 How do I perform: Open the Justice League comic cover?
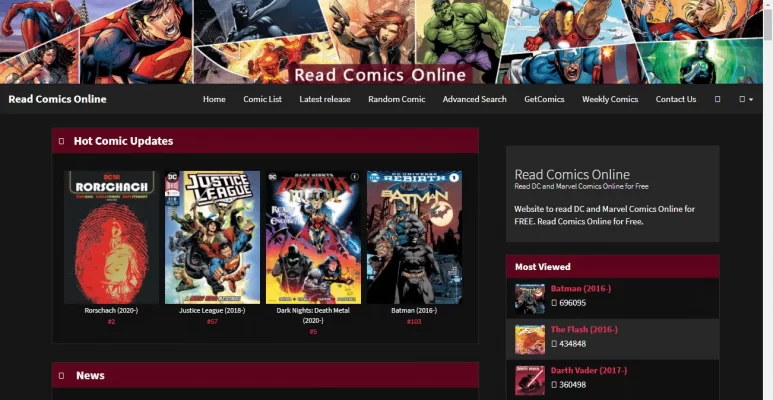(x=212, y=237)
